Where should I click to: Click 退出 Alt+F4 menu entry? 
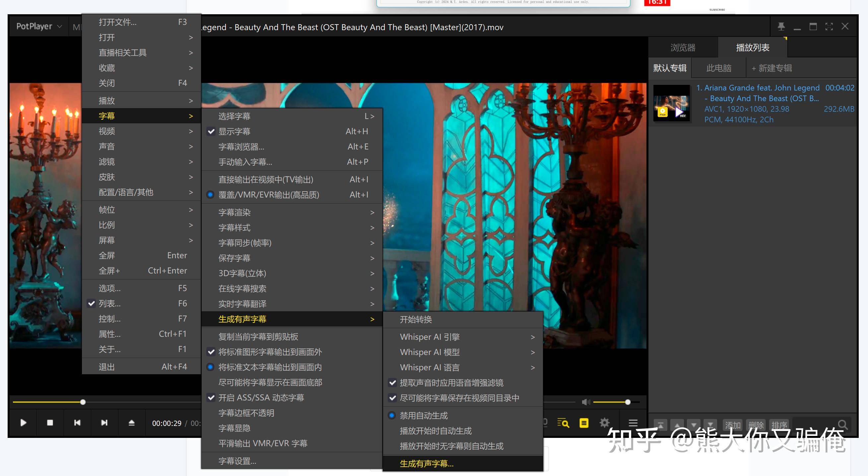(x=142, y=367)
